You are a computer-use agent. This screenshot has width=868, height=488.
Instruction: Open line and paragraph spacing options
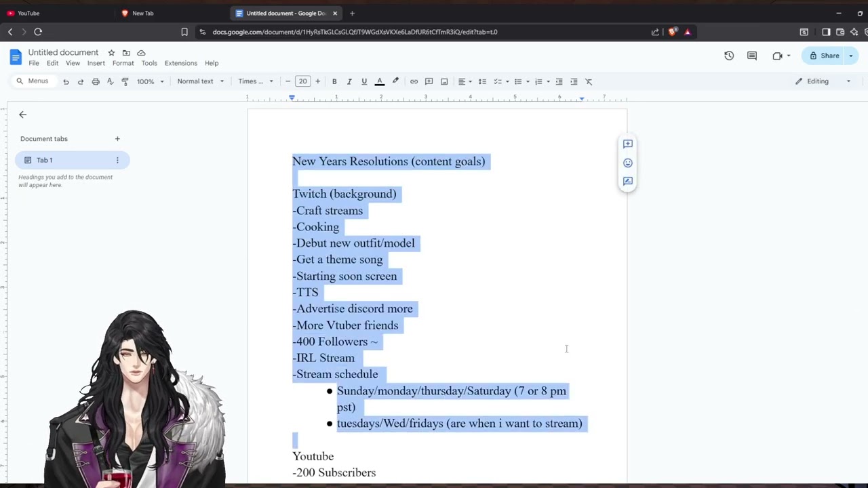(482, 81)
